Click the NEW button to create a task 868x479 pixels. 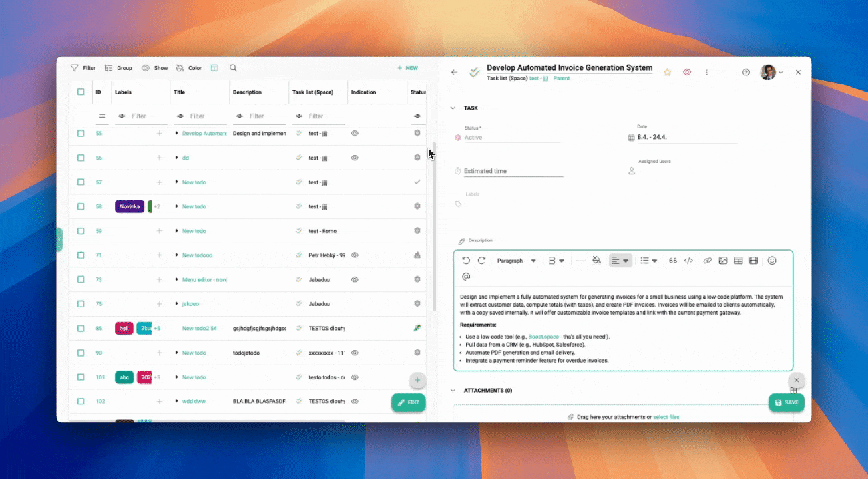(x=407, y=67)
